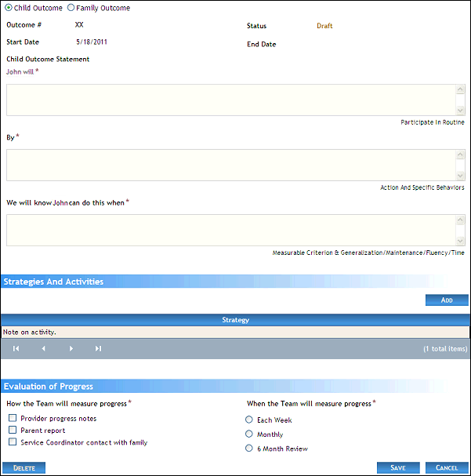Pick the 6 Month Review option
Viewport: 471px width, 476px height.
click(249, 449)
